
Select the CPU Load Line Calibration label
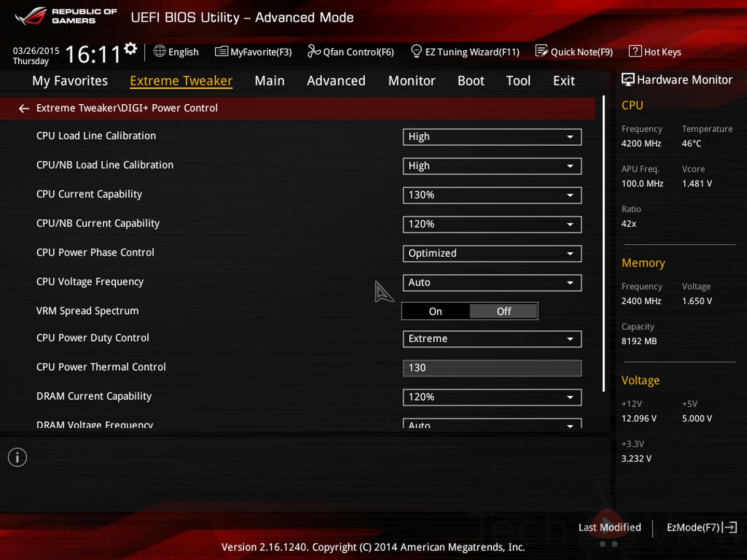pos(96,136)
